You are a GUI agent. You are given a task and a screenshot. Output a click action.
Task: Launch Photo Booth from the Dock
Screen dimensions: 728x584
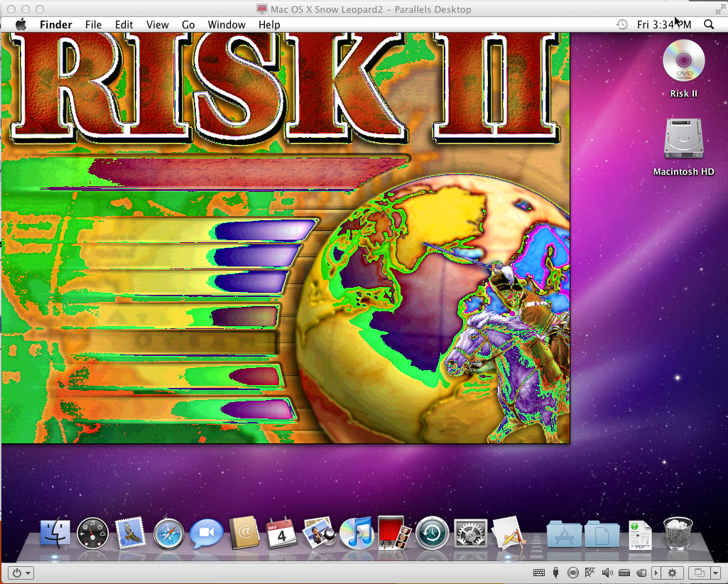(393, 533)
